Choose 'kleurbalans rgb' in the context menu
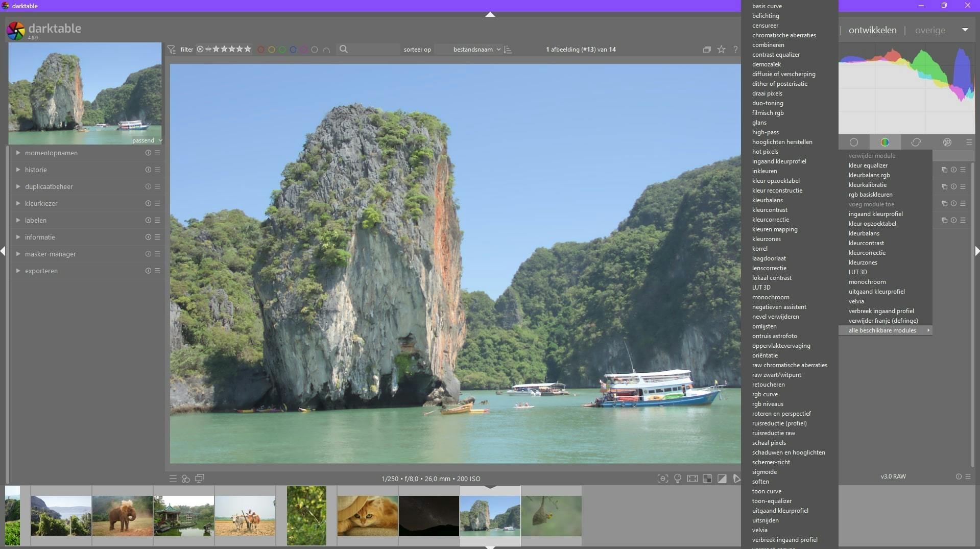The image size is (980, 549). (x=886, y=175)
